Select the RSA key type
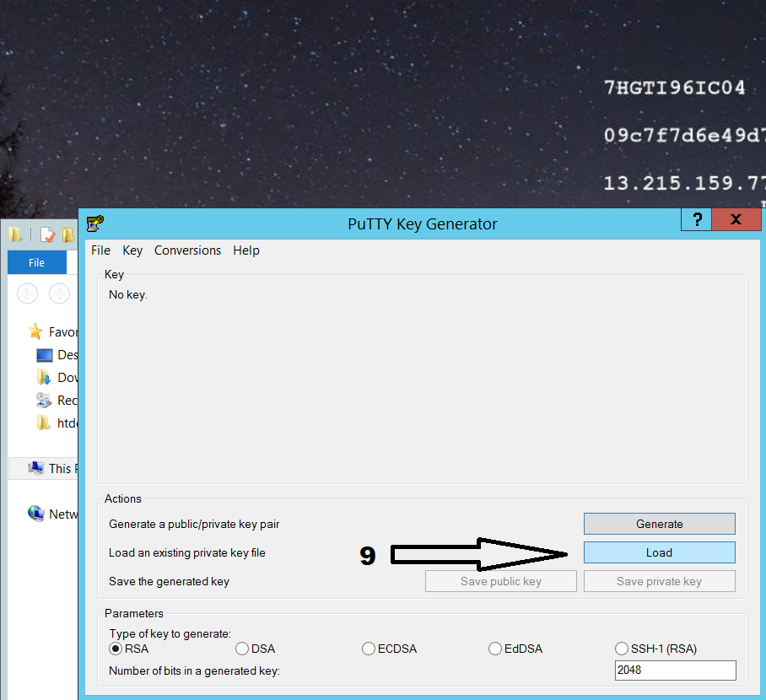This screenshot has width=766, height=700. [116, 649]
